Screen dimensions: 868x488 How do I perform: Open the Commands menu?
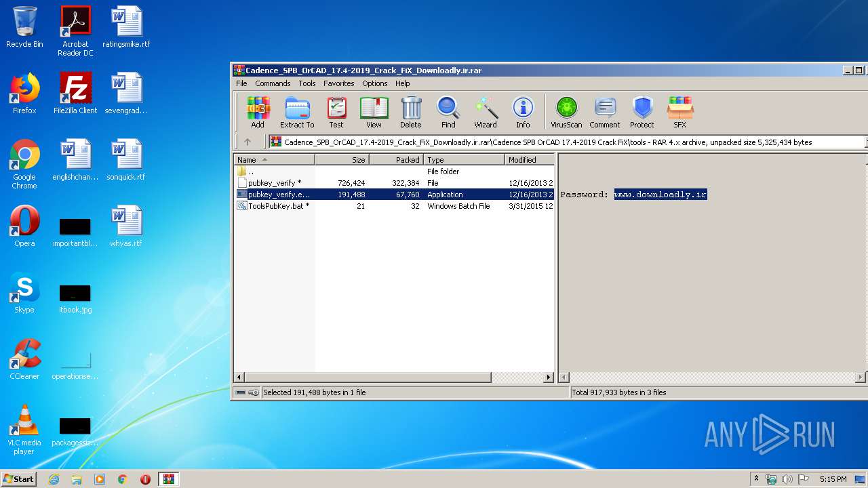273,83
